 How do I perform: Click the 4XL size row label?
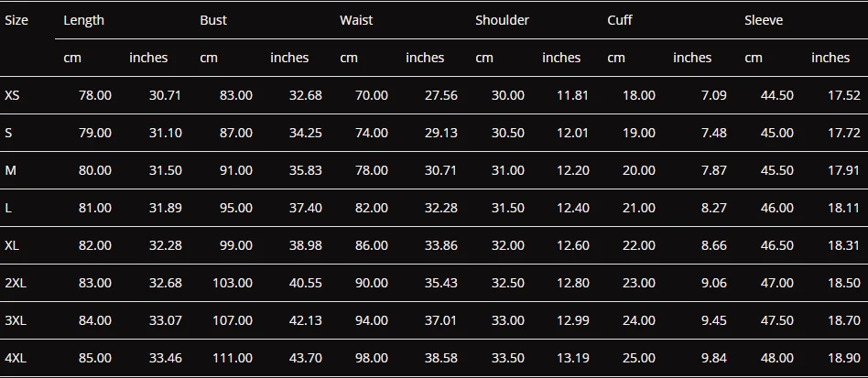(x=16, y=358)
